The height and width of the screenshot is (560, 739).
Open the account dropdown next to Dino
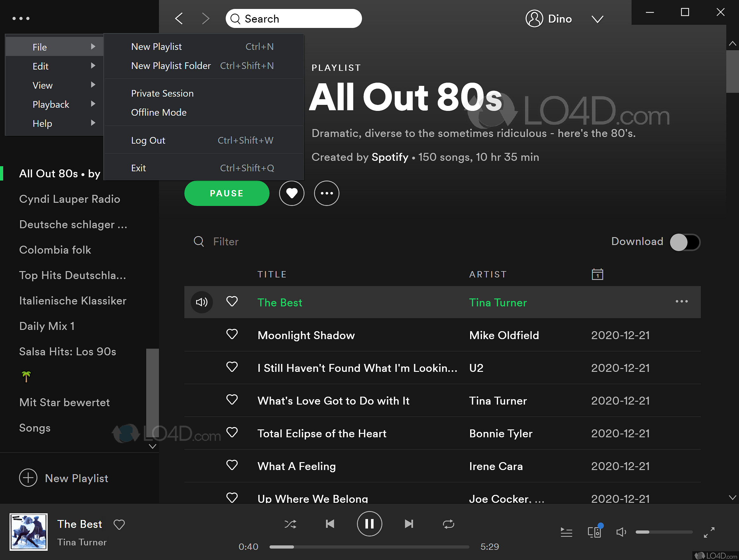tap(597, 19)
